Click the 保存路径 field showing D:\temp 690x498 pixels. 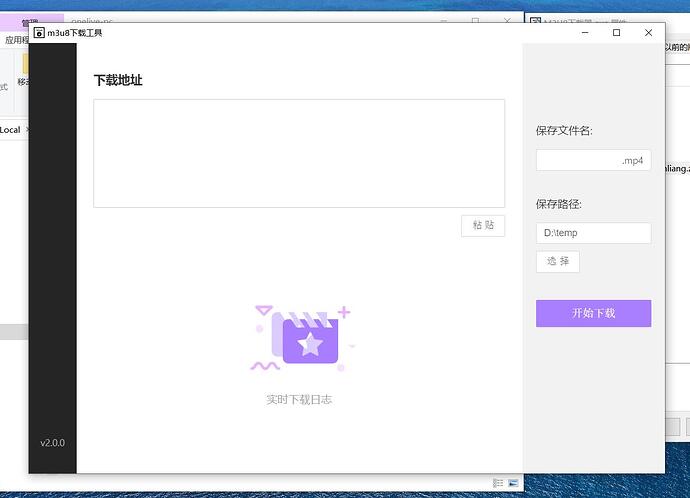point(593,233)
